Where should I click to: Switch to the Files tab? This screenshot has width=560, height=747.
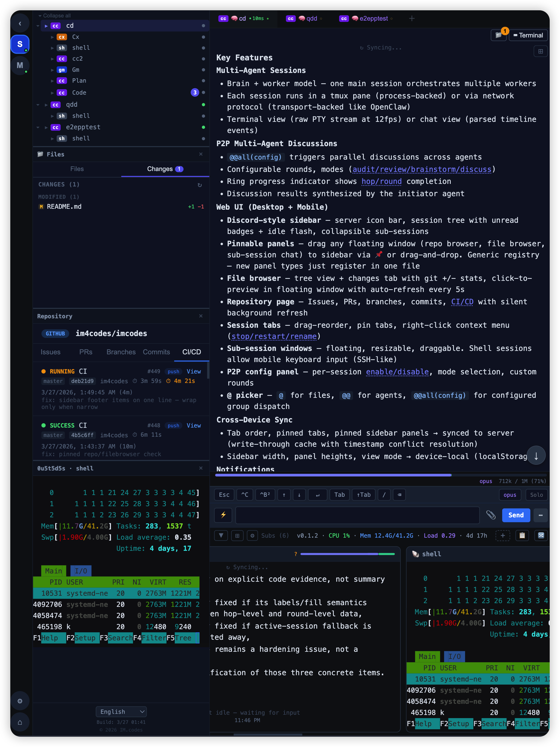point(77,169)
